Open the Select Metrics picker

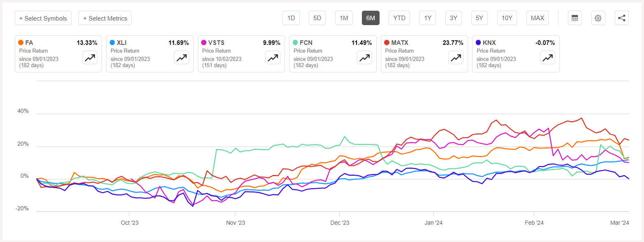coord(105,18)
